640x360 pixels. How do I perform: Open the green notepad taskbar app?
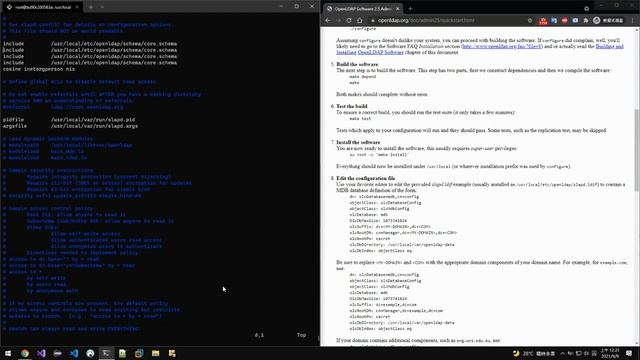click(122, 353)
